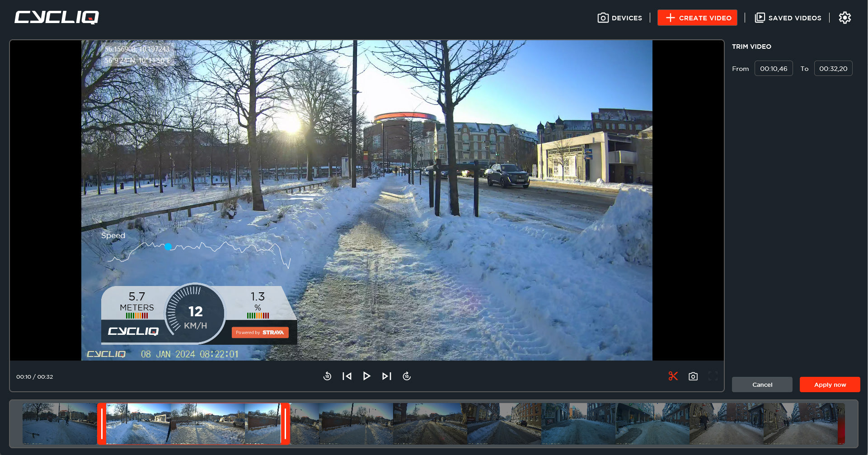Jump to next frame marker
Viewport: 868px width, 455px height.
coord(386,376)
